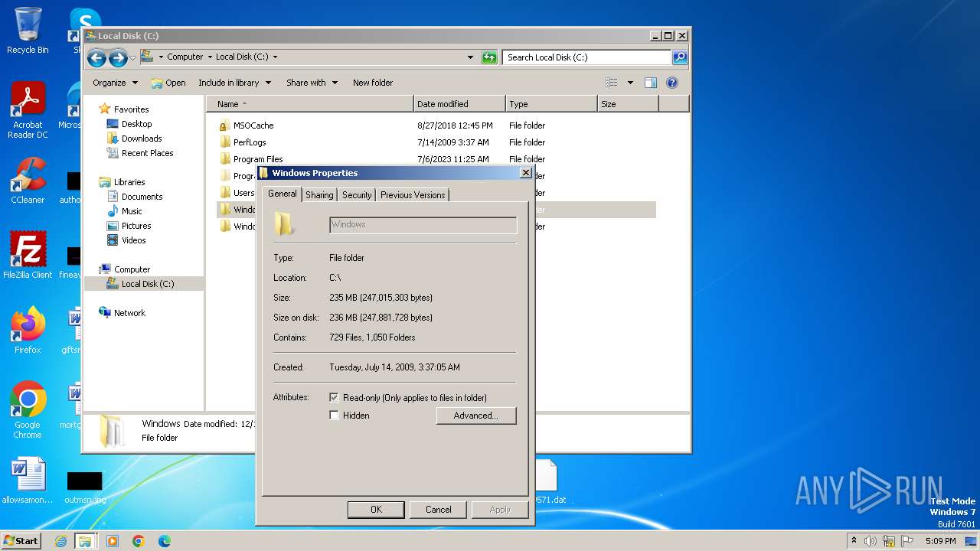Launch CCleaner from the desktop
Image resolution: width=980 pixels, height=551 pixels.
[28, 181]
